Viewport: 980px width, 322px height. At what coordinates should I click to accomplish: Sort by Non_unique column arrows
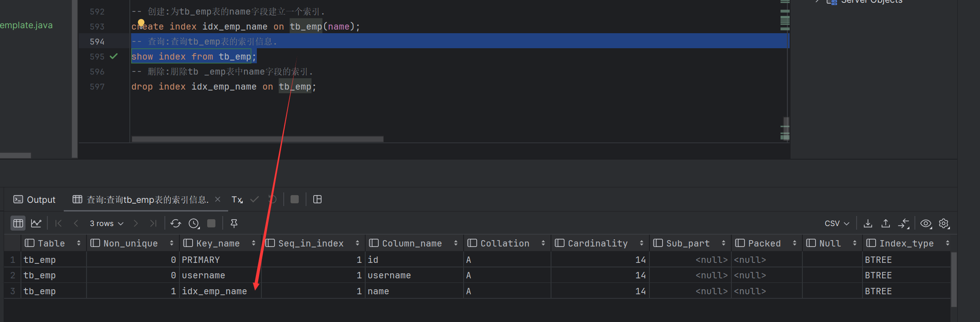point(172,243)
